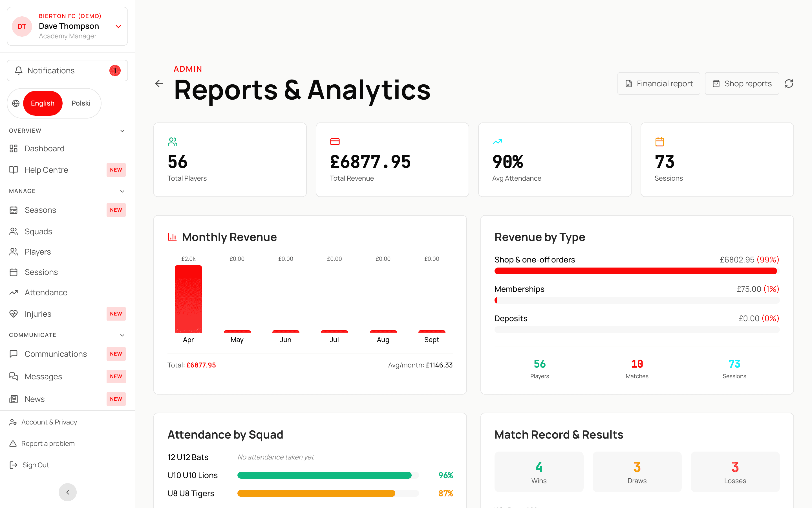
Task: Open Sessions in the sidebar
Action: (x=67, y=272)
